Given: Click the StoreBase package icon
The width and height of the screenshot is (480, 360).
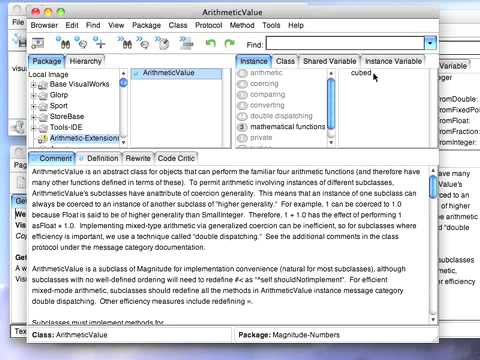Looking at the screenshot, I should [x=43, y=117].
